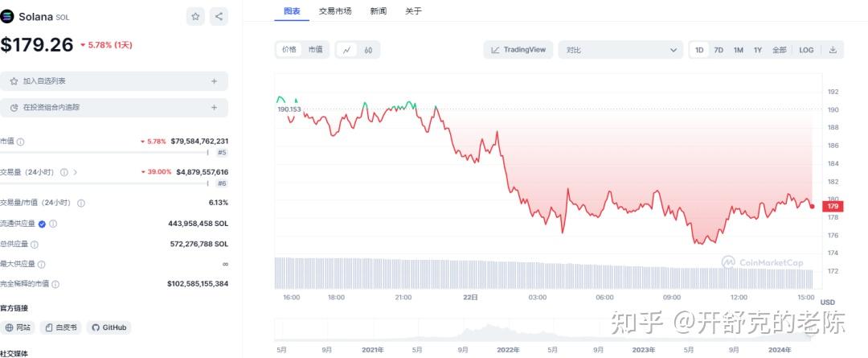
Task: Switch to the 新闻 tab
Action: [378, 10]
